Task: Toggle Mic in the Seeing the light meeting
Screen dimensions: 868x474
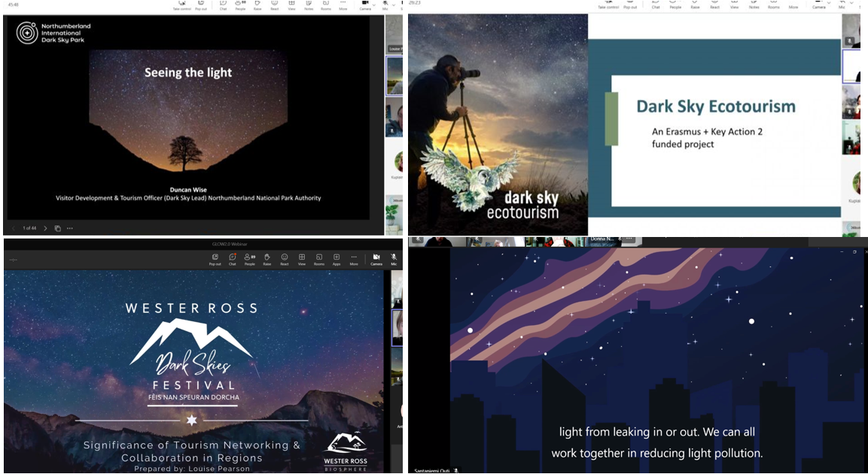Action: coord(385,5)
